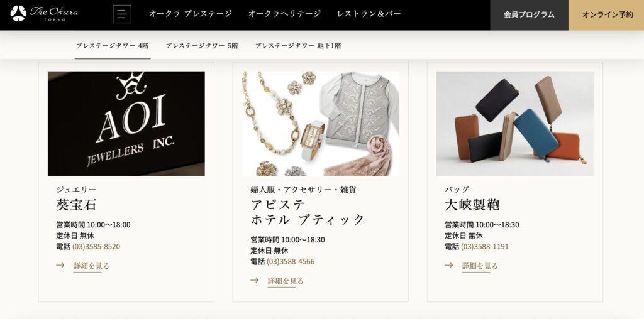Select プレステージタワー 4階 tab
Screen dimensions: 644x319
tap(113, 46)
